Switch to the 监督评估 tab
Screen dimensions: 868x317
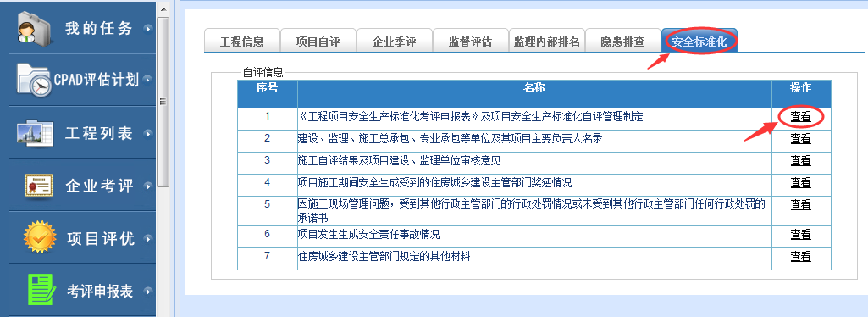pyautogui.click(x=470, y=41)
